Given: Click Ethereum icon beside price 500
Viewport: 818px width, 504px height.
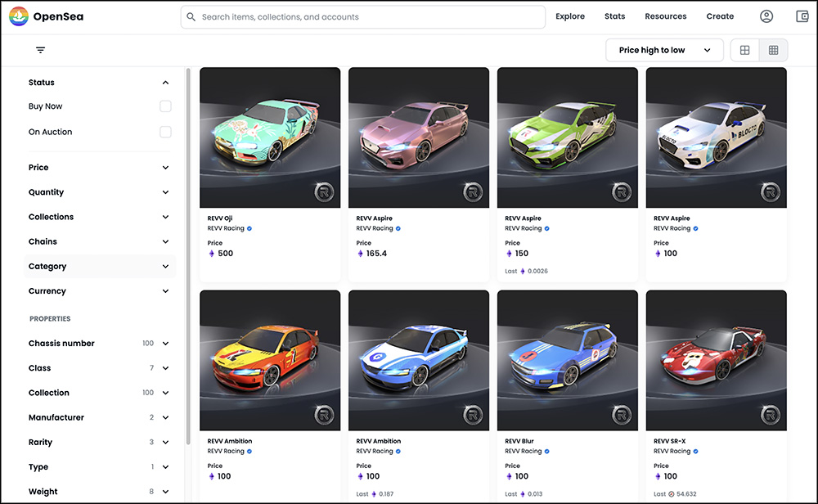Looking at the screenshot, I should (211, 254).
